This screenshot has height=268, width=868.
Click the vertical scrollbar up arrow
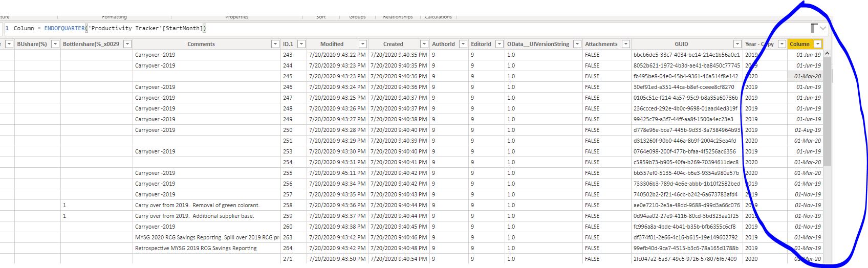[827, 54]
